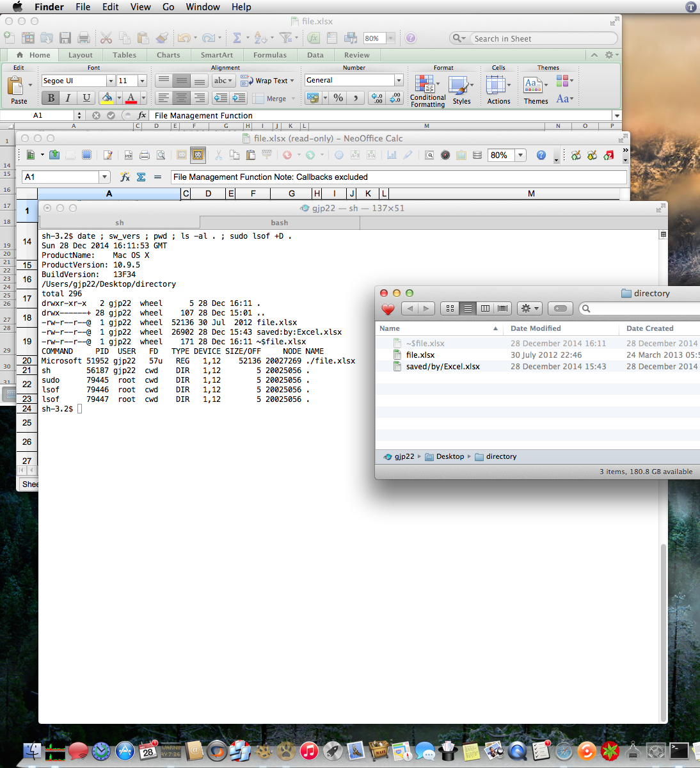The height and width of the screenshot is (768, 700).
Task: Open Excel help question mark icon
Action: coord(411,38)
